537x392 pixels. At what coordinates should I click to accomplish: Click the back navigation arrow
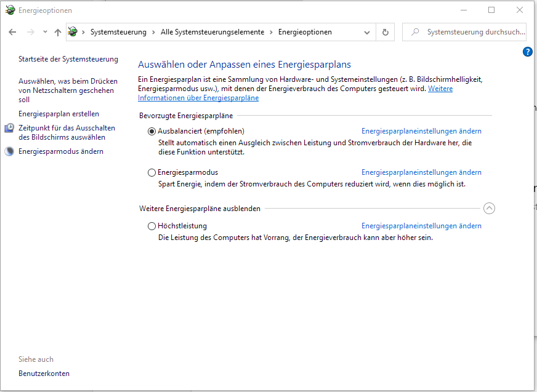12,31
